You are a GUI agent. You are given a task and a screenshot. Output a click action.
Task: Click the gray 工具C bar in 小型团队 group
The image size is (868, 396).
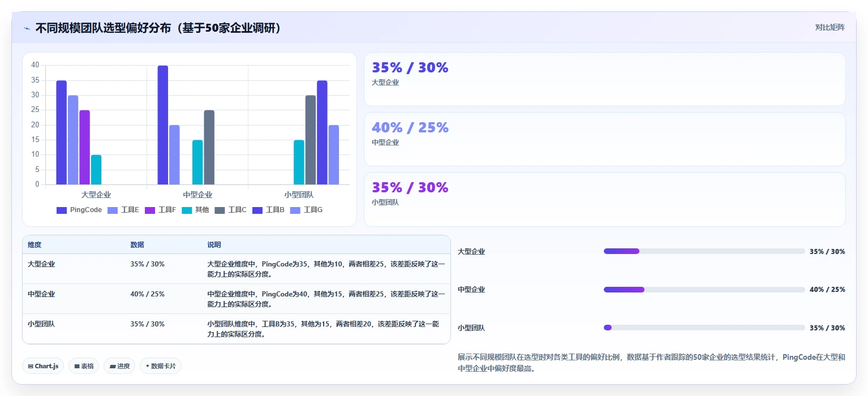click(311, 140)
